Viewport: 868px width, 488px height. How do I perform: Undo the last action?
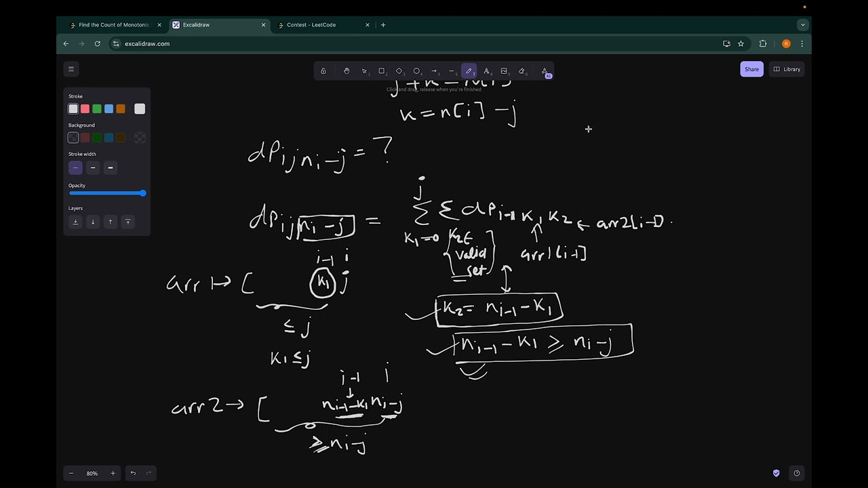click(x=133, y=473)
